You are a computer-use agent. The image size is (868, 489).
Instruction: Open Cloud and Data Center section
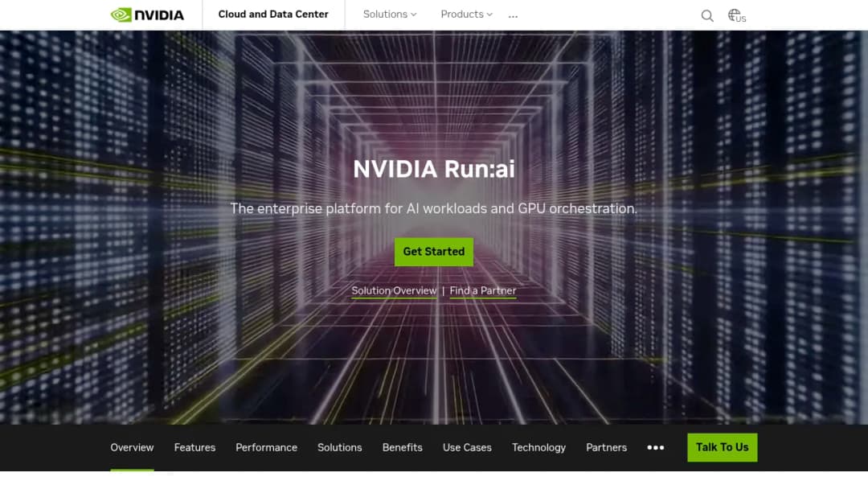273,14
